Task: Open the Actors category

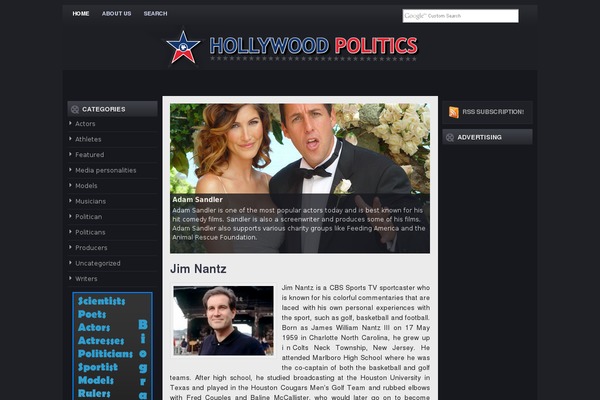Action: pos(85,124)
